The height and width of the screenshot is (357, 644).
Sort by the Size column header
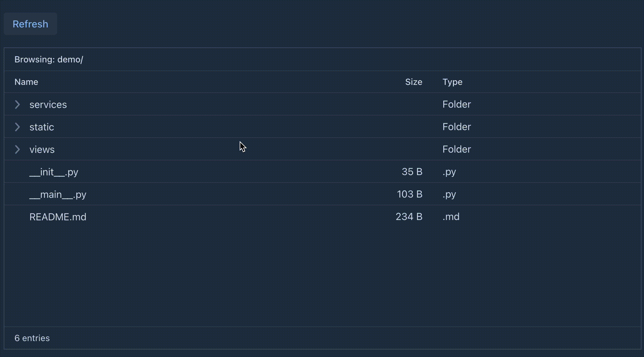coord(414,82)
